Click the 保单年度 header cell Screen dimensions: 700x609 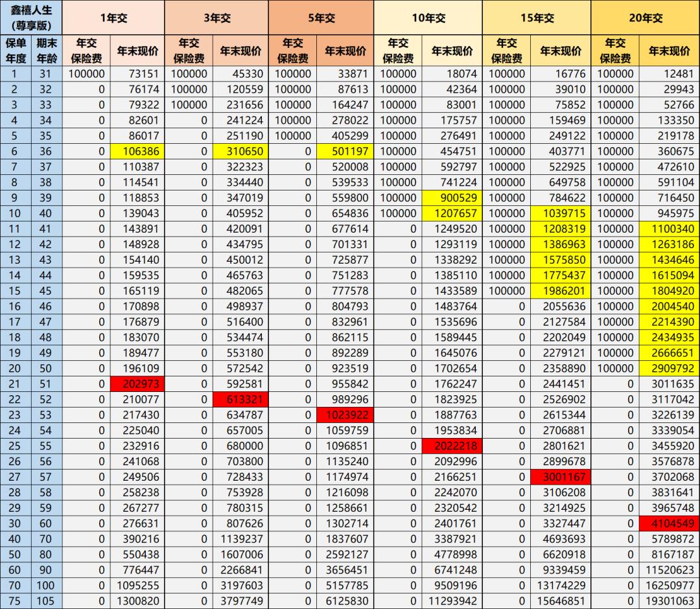coord(16,51)
